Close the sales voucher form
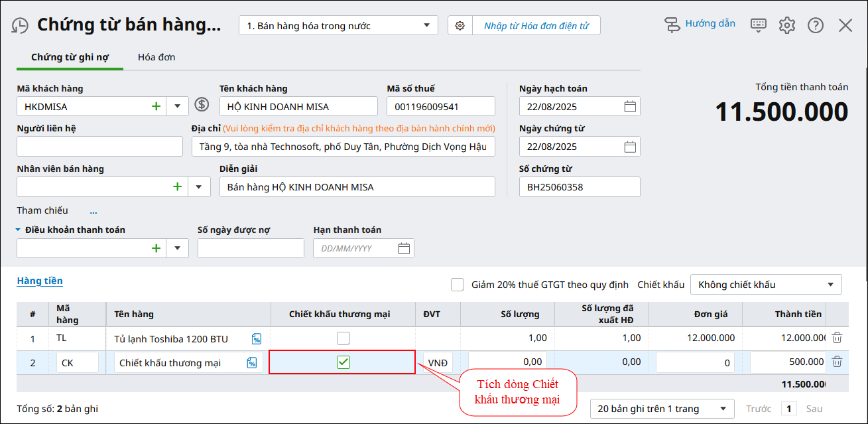 (845, 25)
